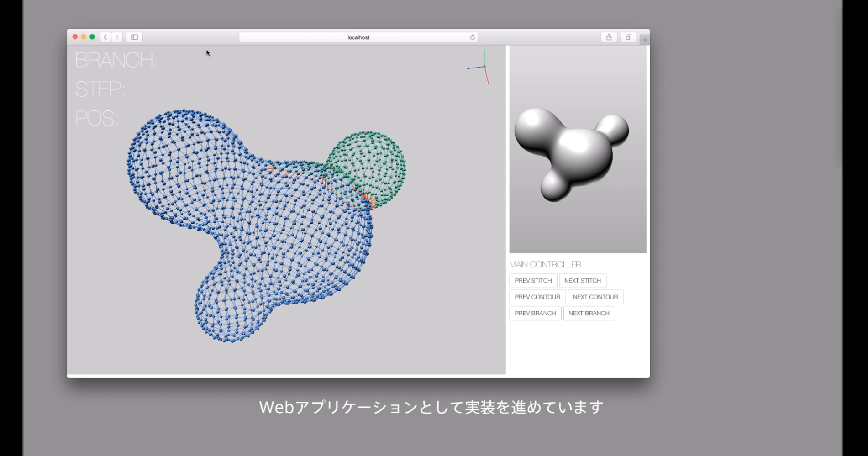Viewport: 868px width, 456px height.
Task: Click the yellow minimize window button
Action: (84, 37)
